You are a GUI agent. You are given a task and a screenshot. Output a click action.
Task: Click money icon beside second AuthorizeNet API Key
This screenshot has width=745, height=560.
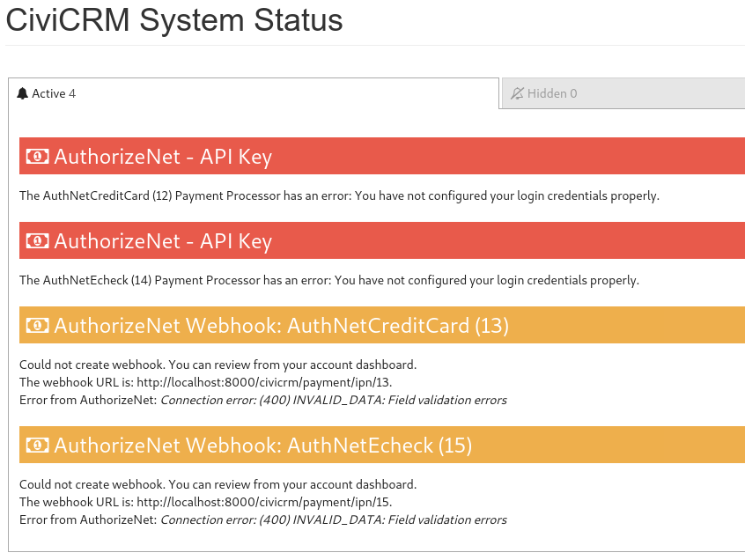[x=38, y=240]
